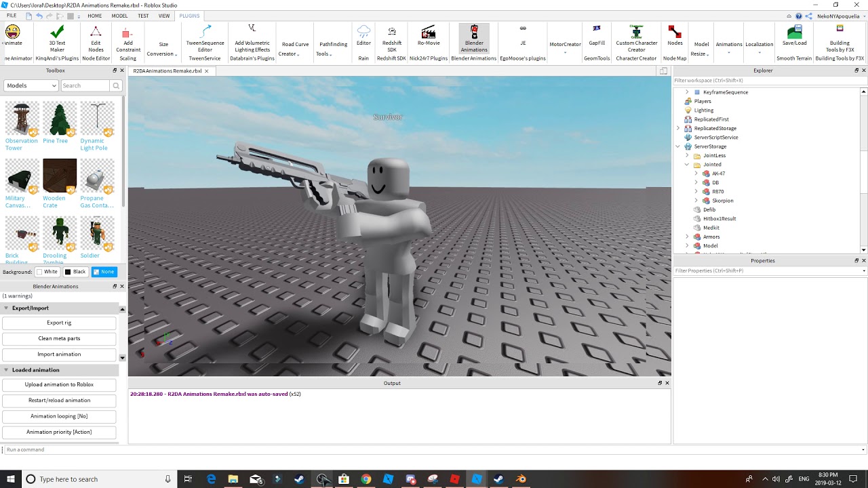Set toolbox background to Black
Image resolution: width=868 pixels, height=488 pixels.
tap(75, 272)
